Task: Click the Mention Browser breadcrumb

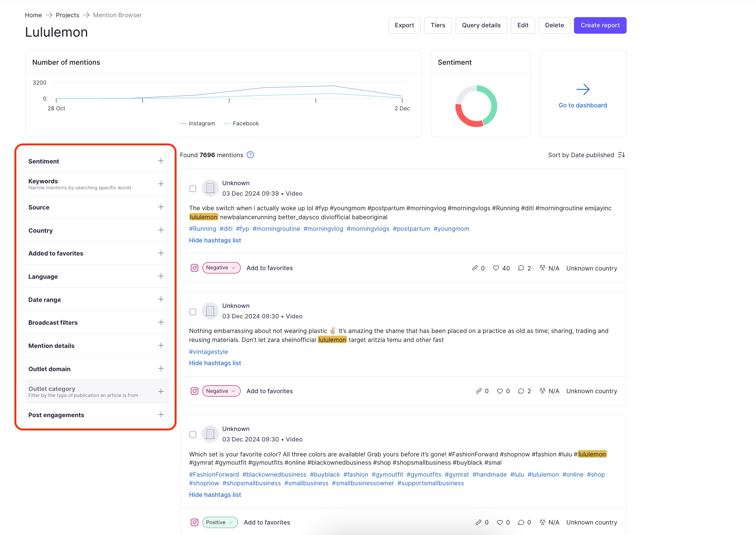Action: [118, 15]
